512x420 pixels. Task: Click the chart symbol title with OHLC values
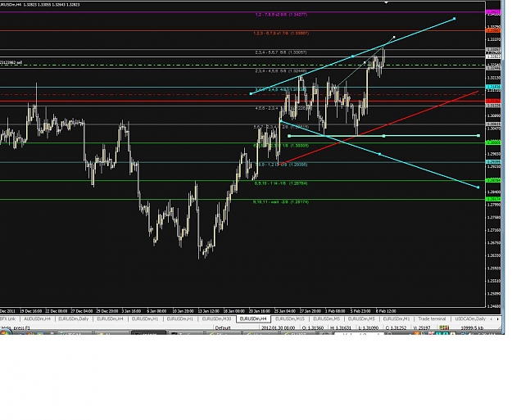tap(40, 5)
